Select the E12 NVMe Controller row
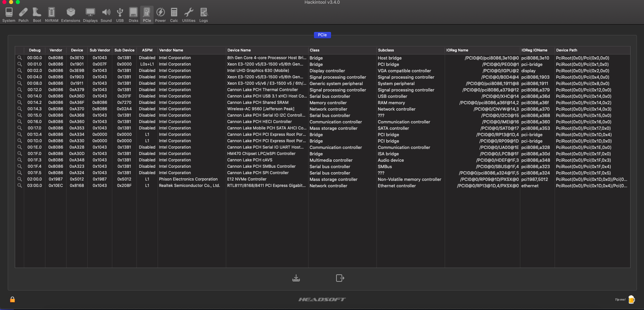Image resolution: width=644 pixels, height=310 pixels. coord(247,179)
